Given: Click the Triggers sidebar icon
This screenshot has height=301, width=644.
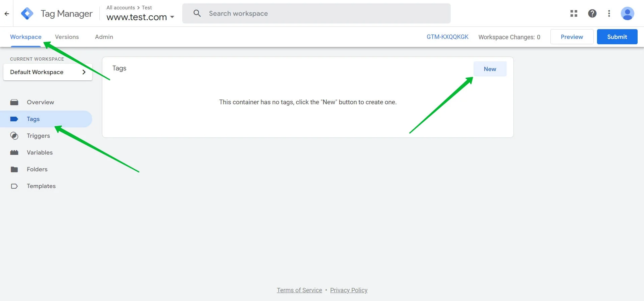Looking at the screenshot, I should tap(14, 136).
